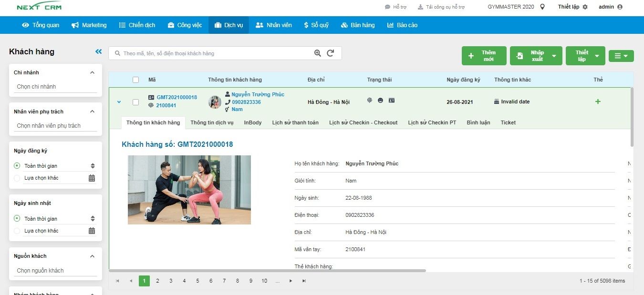Open the InBody tab
The image size is (644, 295).
[253, 122]
